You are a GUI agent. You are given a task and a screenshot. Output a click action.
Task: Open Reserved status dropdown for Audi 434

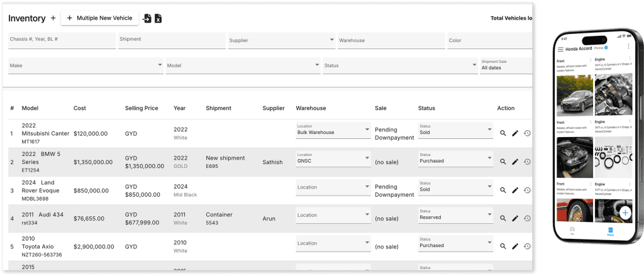pyautogui.click(x=455, y=215)
